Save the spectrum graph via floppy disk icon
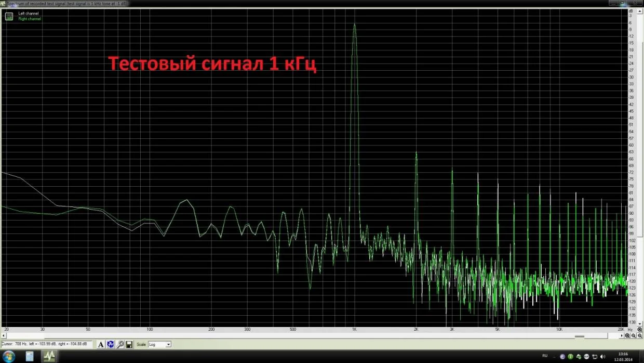Image resolution: width=644 pixels, height=363 pixels. pos(129,344)
